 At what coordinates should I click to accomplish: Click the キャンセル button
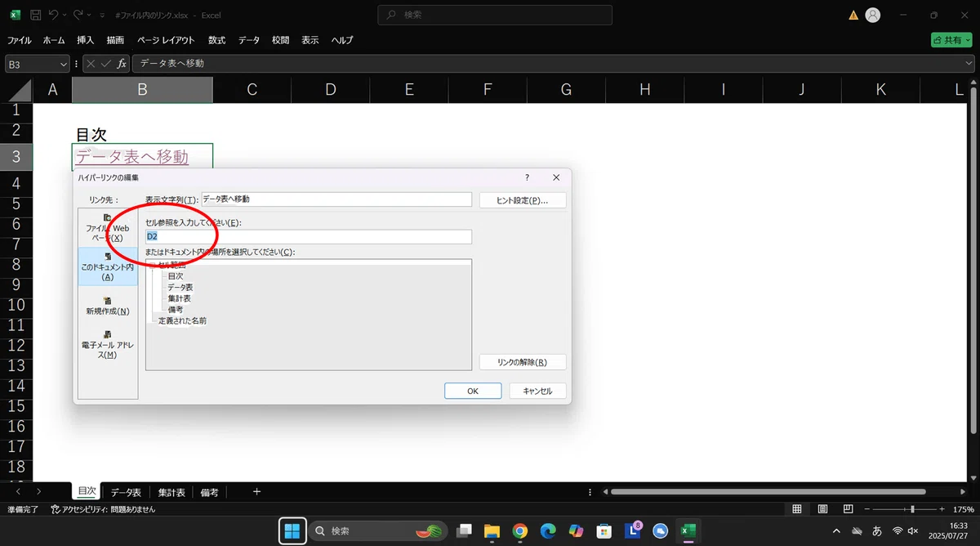coord(537,392)
